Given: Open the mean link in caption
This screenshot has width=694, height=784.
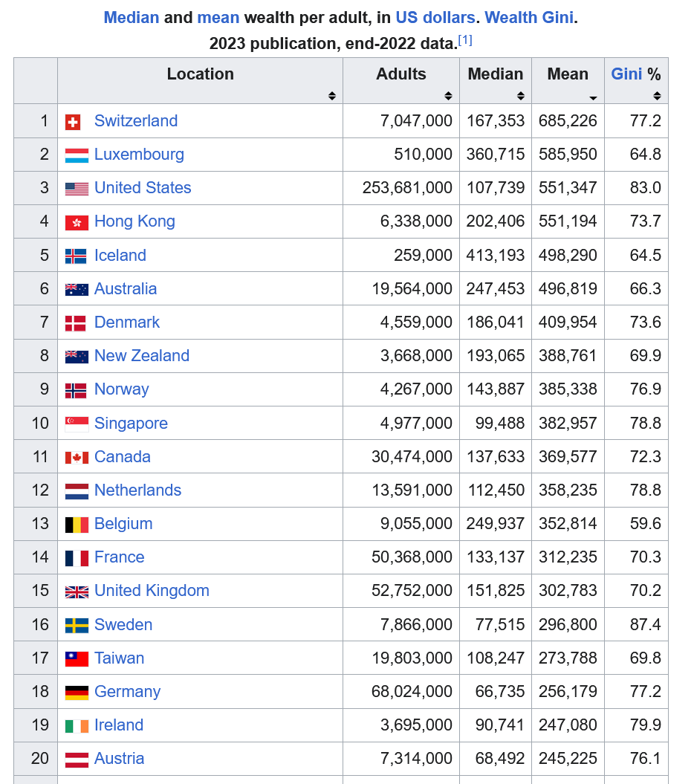Looking at the screenshot, I should (x=218, y=18).
